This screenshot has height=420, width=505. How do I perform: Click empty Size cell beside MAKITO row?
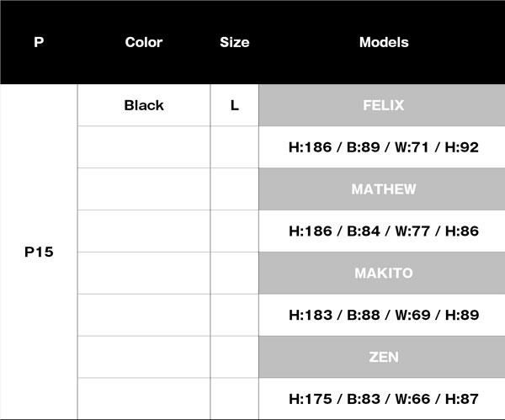point(234,273)
